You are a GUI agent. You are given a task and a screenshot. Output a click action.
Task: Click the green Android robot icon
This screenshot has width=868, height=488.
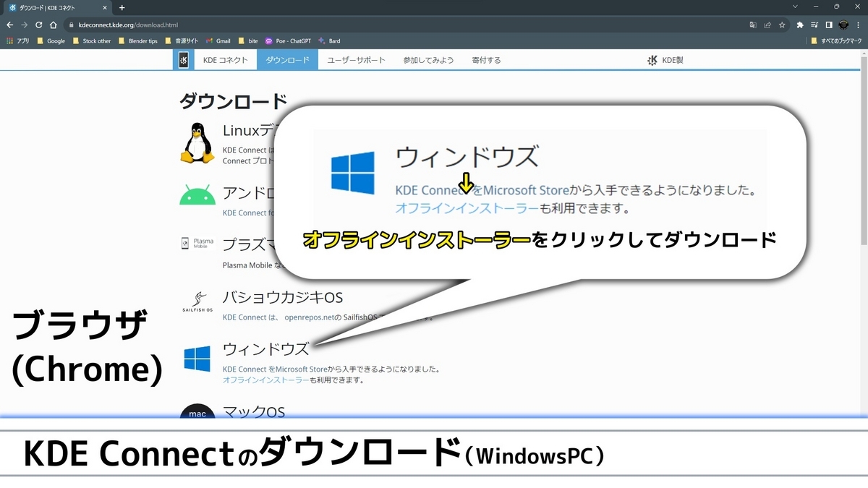pyautogui.click(x=197, y=196)
